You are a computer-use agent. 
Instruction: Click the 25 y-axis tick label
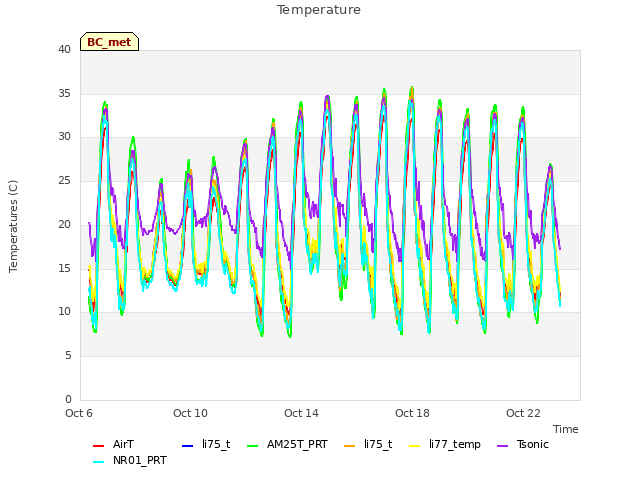click(64, 180)
